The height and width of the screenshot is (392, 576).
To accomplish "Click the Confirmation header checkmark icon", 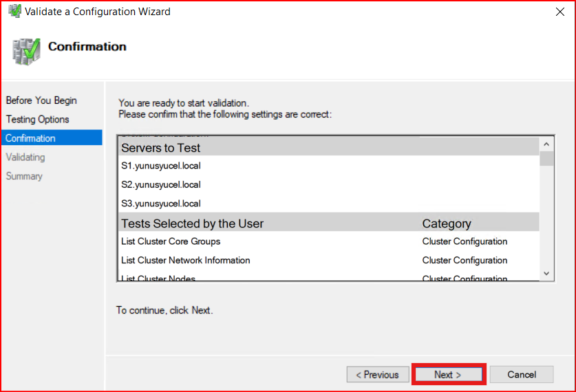I will point(26,52).
